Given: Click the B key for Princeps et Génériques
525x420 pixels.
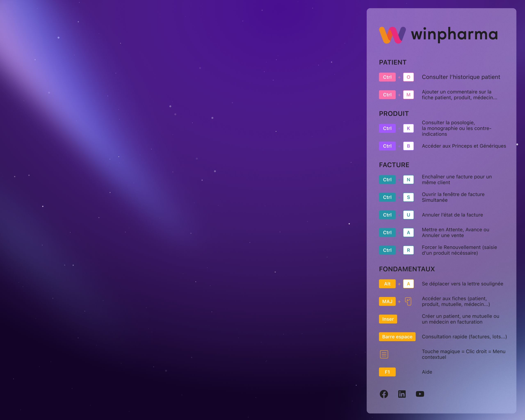Looking at the screenshot, I should click(408, 146).
